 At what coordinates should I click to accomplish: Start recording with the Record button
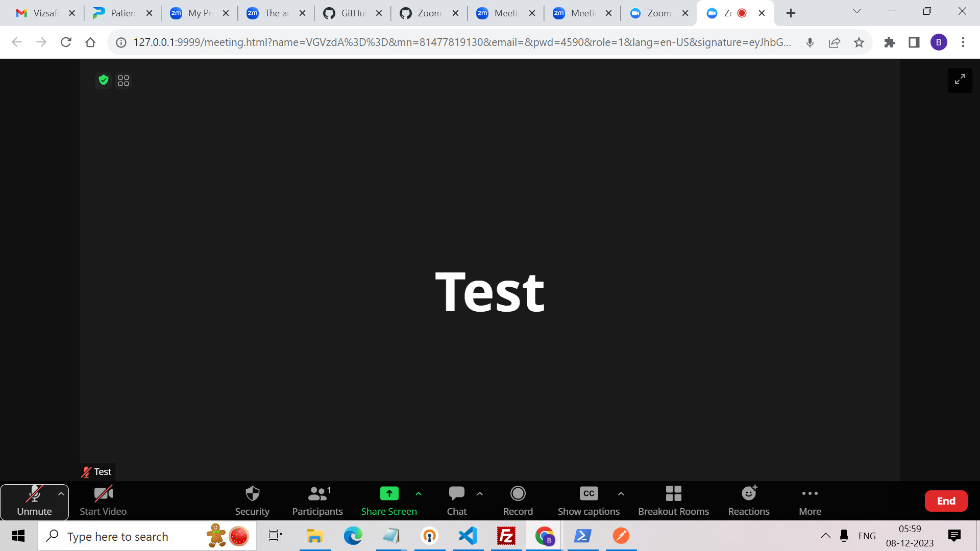[518, 500]
